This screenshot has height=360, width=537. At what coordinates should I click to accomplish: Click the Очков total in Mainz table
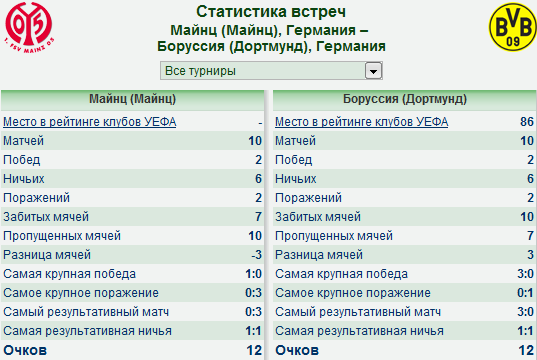click(133, 350)
